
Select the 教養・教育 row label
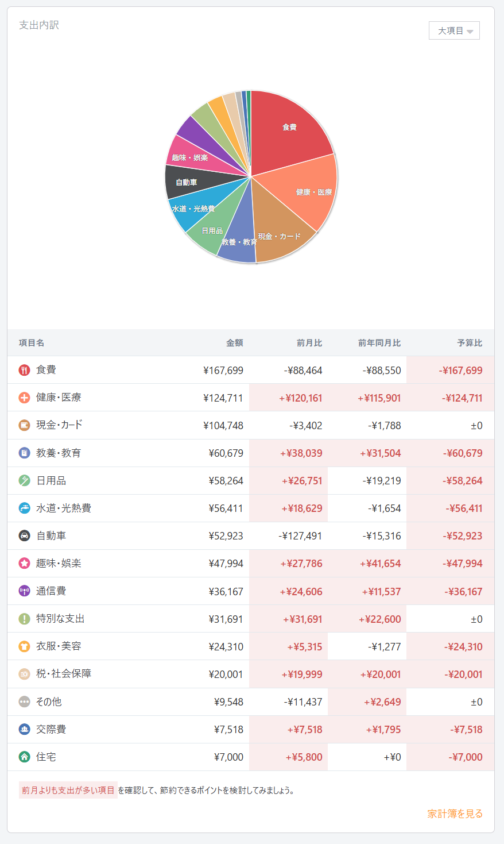coord(59,453)
